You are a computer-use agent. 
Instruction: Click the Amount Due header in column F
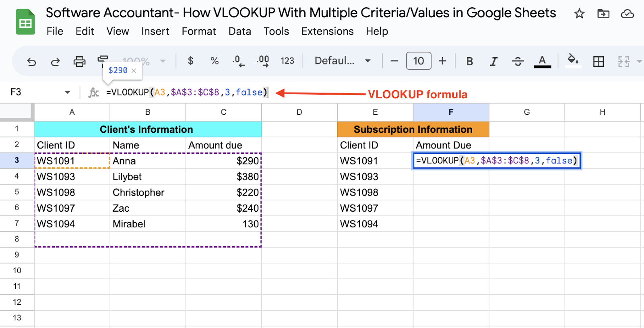pyautogui.click(x=451, y=145)
